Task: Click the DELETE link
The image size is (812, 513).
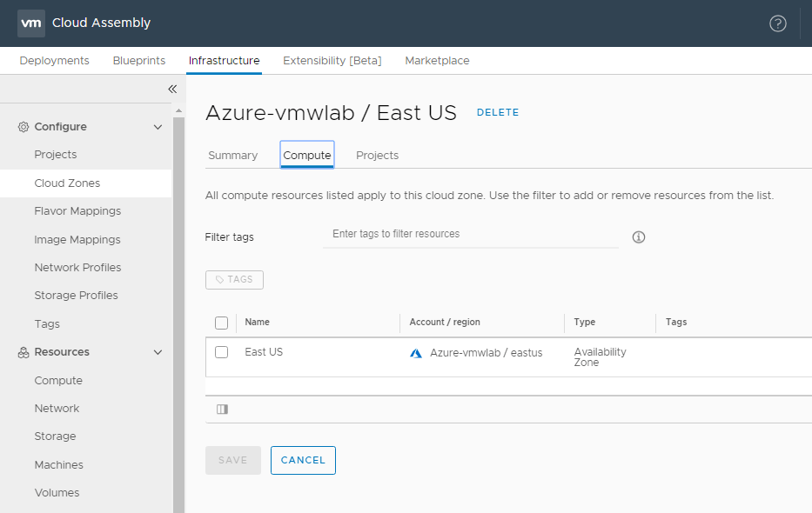Action: [498, 112]
